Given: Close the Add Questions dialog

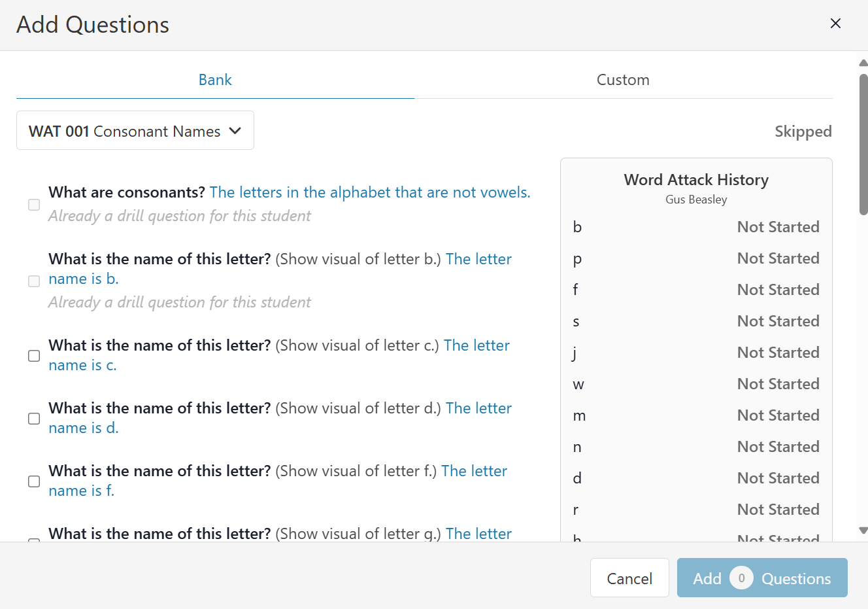Looking at the screenshot, I should pos(835,24).
